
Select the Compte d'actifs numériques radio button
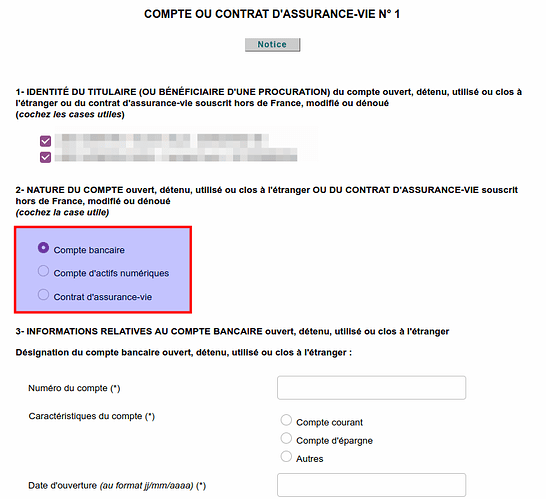43,271
